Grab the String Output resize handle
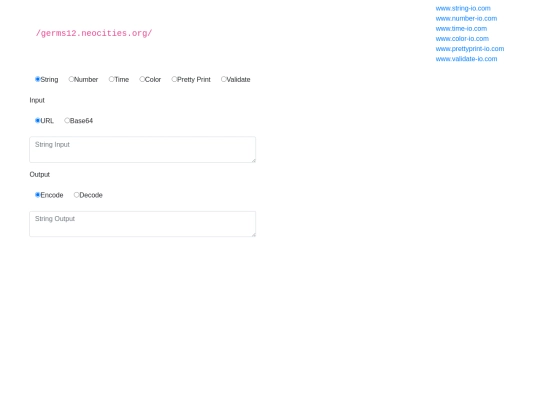540x405 pixels. tap(253, 235)
